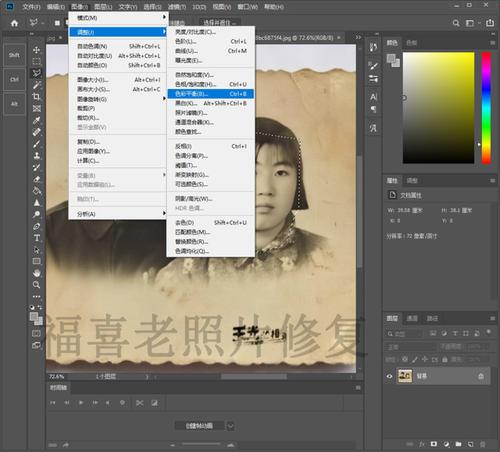Select the Brush tool

36,144
